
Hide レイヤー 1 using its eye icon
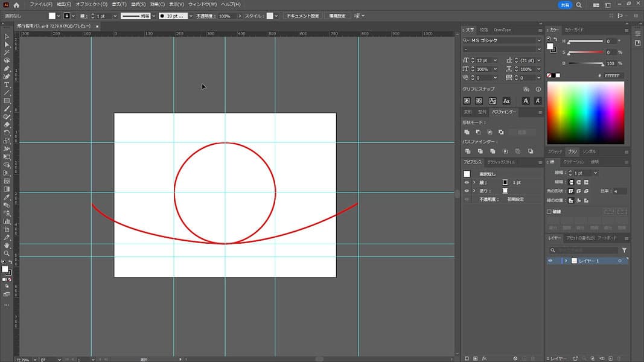coord(550,261)
